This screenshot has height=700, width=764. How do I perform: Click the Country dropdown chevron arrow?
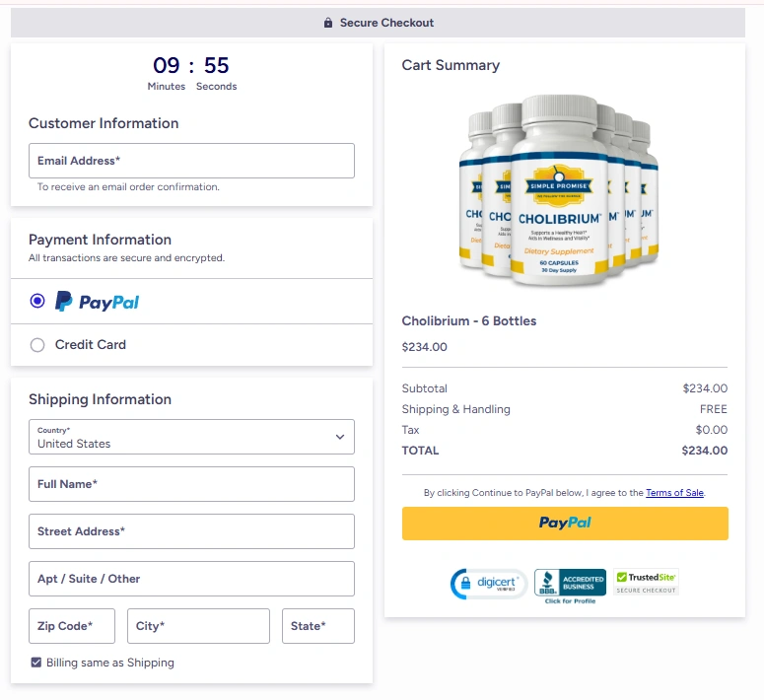(340, 437)
